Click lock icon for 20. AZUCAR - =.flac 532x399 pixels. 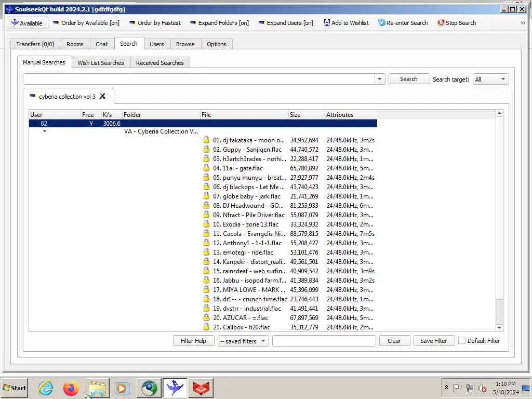206,317
